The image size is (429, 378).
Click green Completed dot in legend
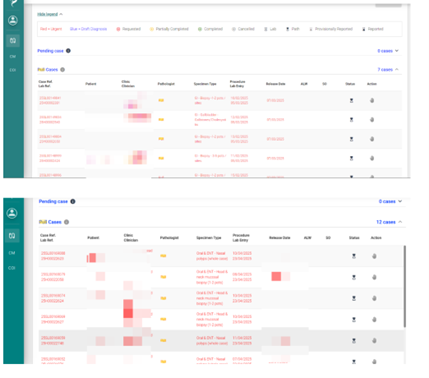click(x=200, y=29)
